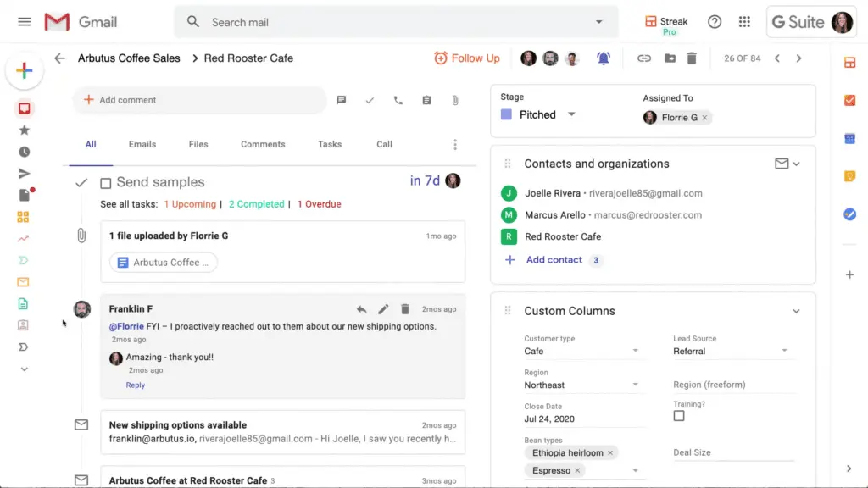Open the Bean types dropdown arrow
The height and width of the screenshot is (488, 868).
(636, 471)
